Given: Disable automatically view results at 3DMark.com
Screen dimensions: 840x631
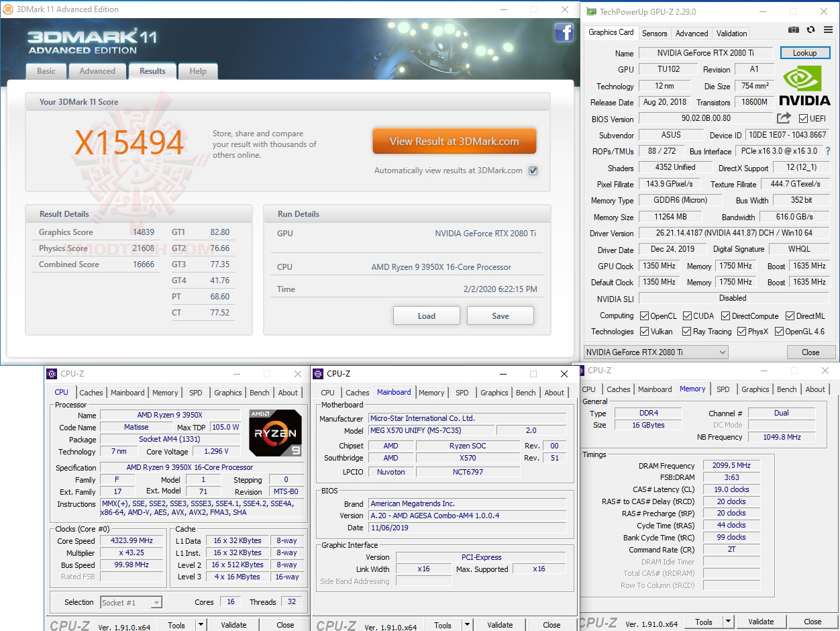Looking at the screenshot, I should point(533,171).
